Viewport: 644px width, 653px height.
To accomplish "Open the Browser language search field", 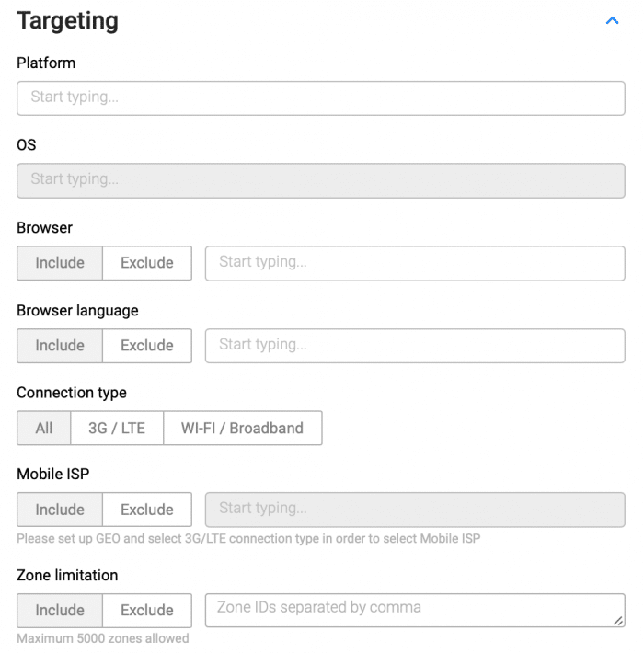I will coord(414,346).
